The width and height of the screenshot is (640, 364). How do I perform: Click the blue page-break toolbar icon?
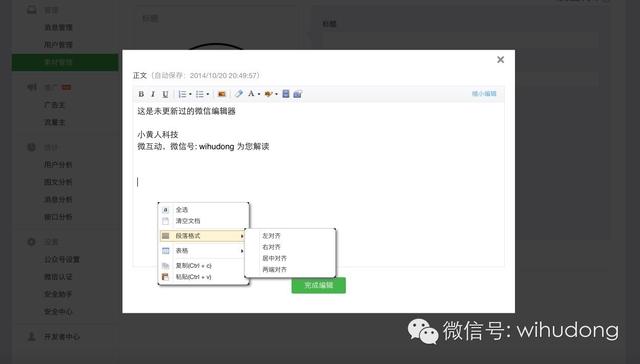point(286,94)
